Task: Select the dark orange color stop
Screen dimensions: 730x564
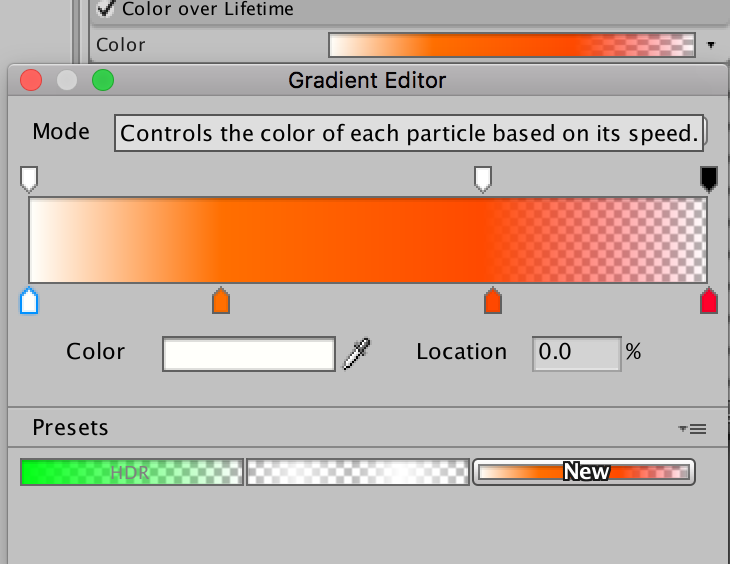Action: 492,300
